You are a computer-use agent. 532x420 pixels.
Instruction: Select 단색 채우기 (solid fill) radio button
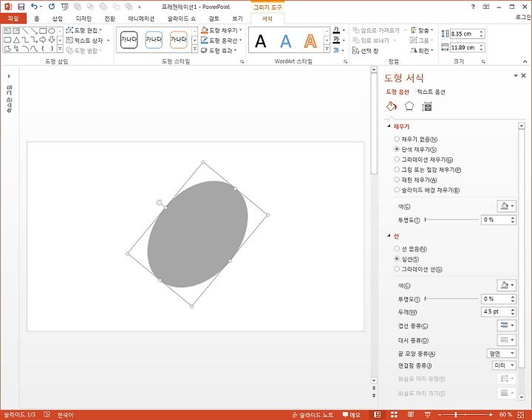tap(397, 149)
